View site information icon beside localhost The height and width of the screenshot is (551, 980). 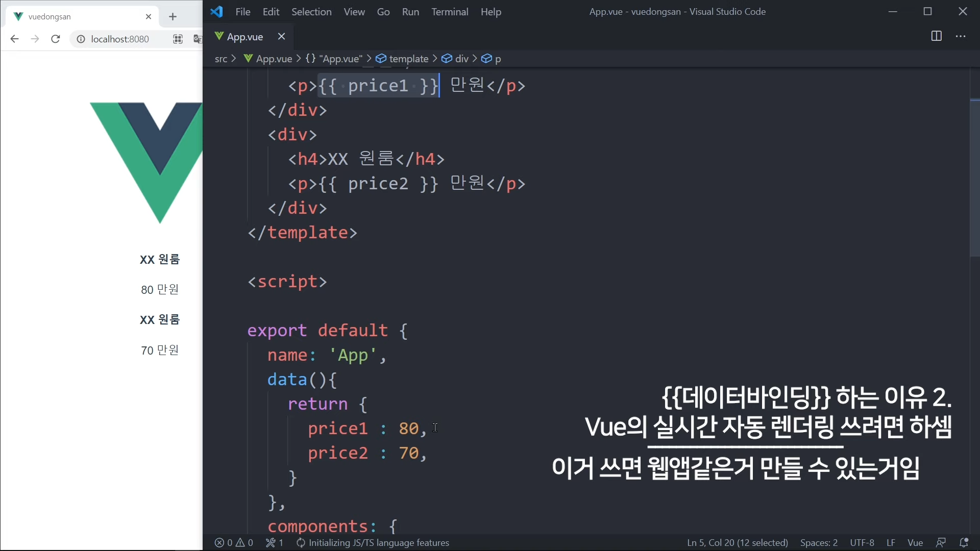point(81,39)
